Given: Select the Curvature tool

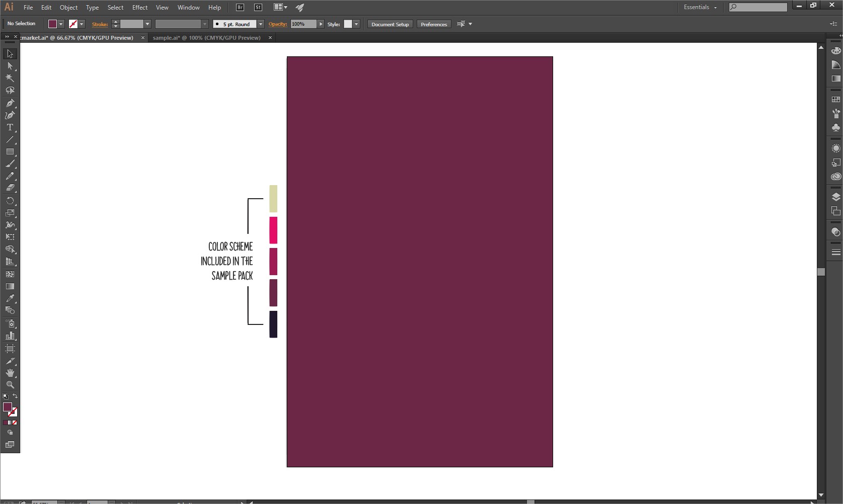Looking at the screenshot, I should (x=10, y=115).
